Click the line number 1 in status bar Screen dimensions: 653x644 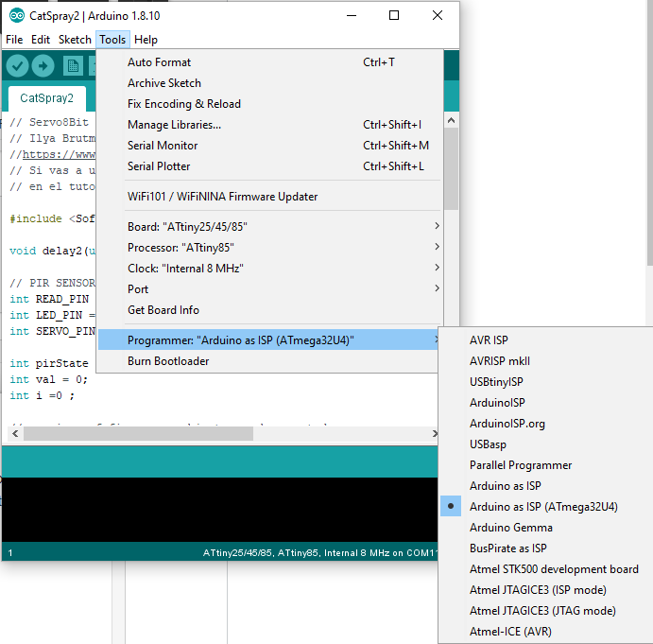point(10,553)
